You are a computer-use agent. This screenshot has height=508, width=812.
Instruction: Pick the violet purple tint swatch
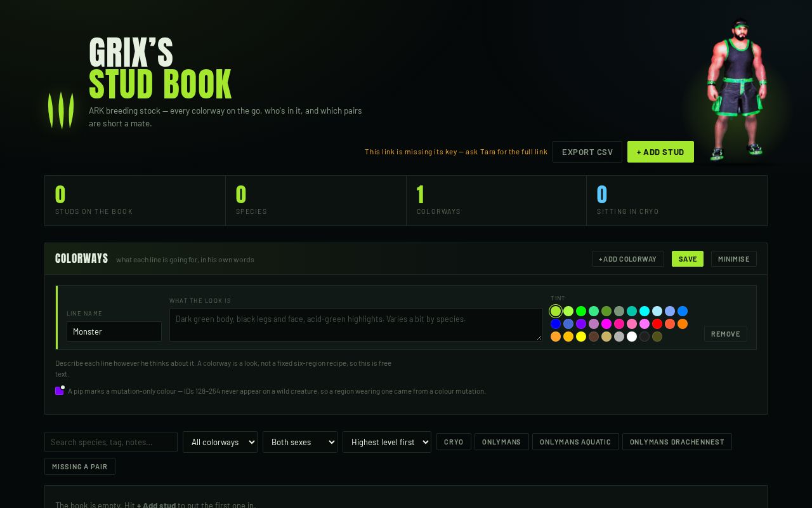click(581, 324)
